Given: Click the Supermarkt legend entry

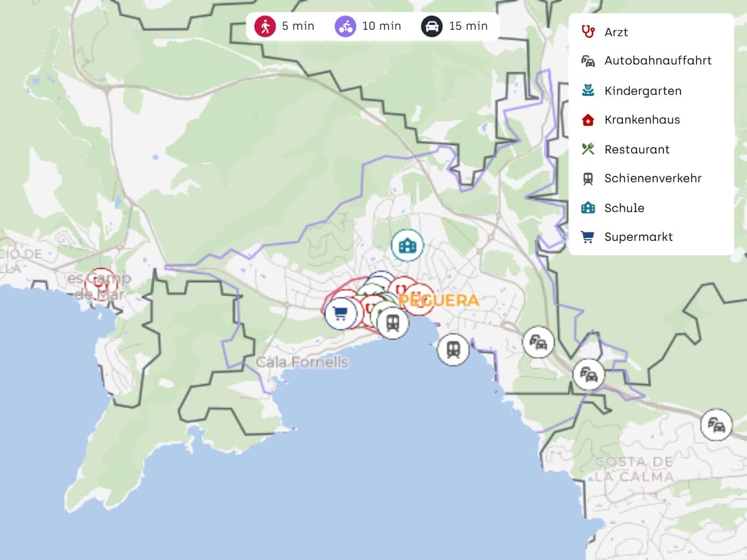Looking at the screenshot, I should tap(638, 237).
